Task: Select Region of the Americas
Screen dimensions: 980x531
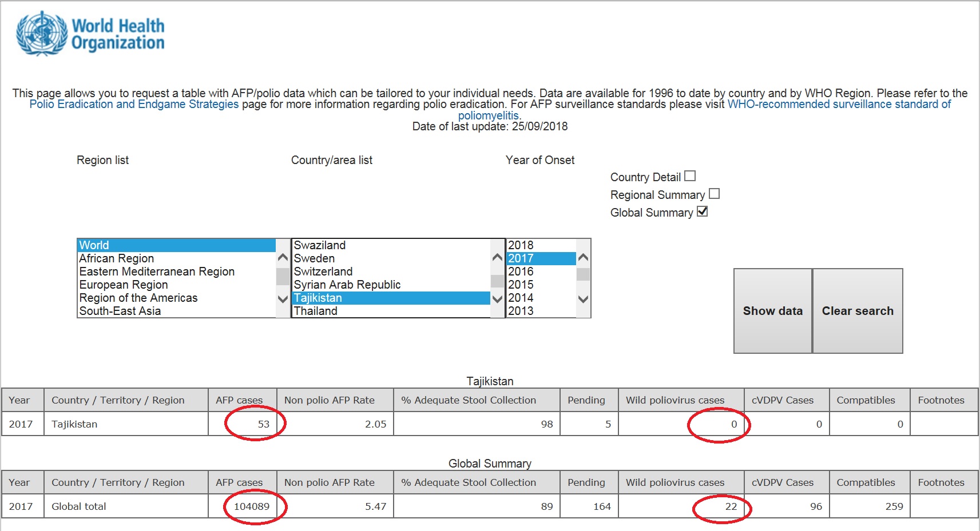Action: [176, 298]
